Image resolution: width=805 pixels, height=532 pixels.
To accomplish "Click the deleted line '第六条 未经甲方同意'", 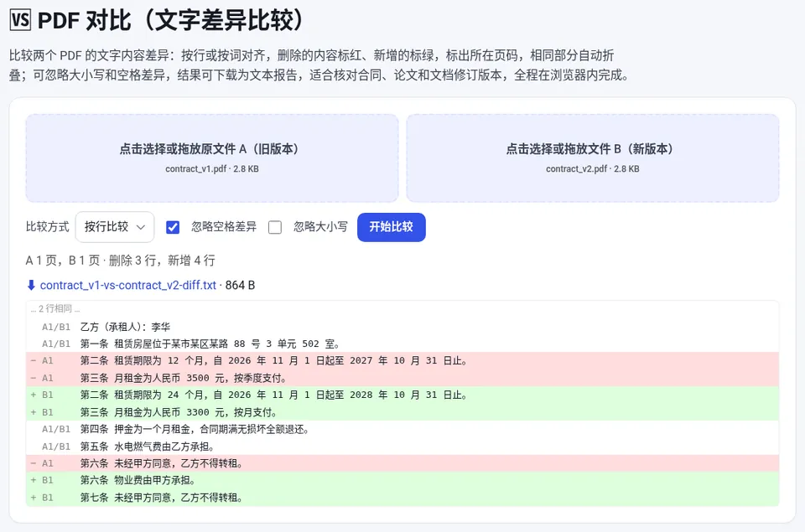I will click(x=402, y=463).
